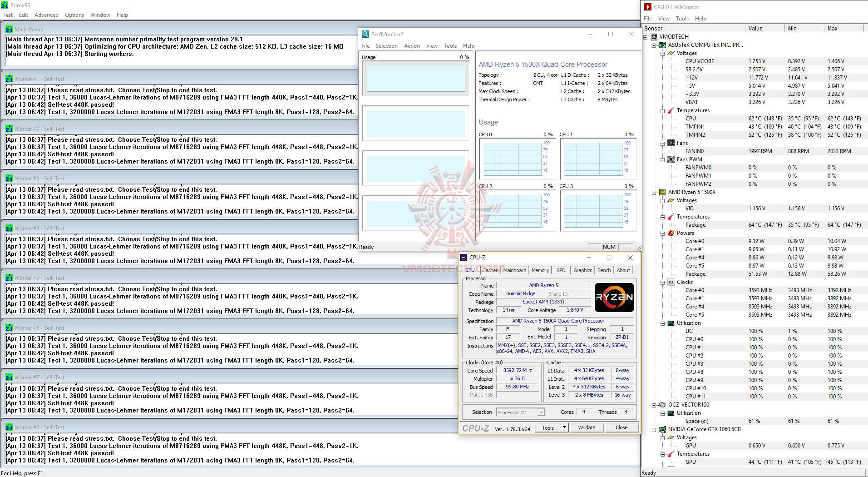Viewport: 868px width, 477px height.
Task: Click the Validate button in CPU-Z
Action: [587, 427]
